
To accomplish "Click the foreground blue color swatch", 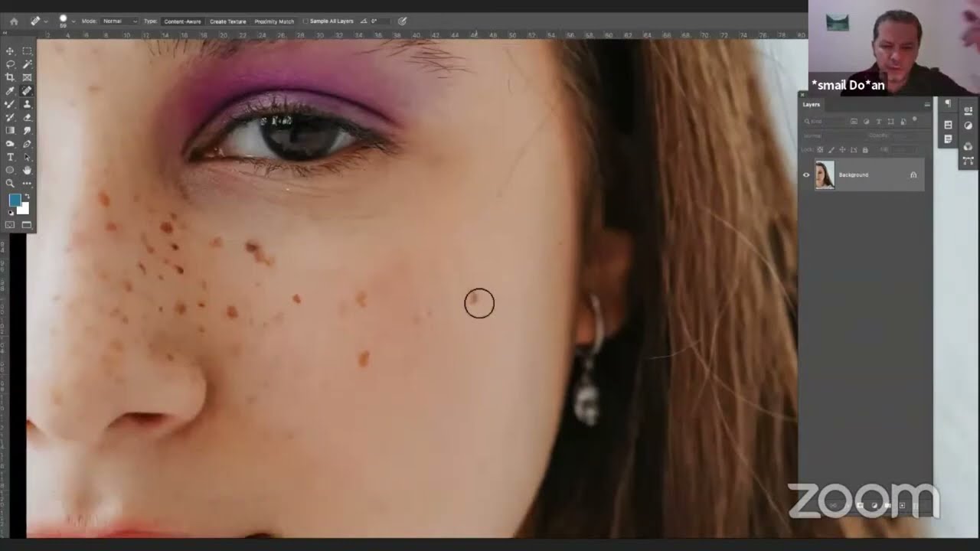I will click(15, 199).
